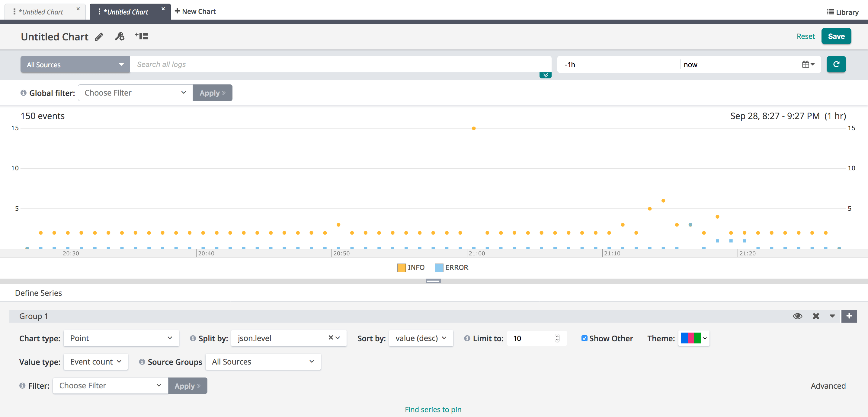Open the Theme color swatch picker

[x=693, y=338]
